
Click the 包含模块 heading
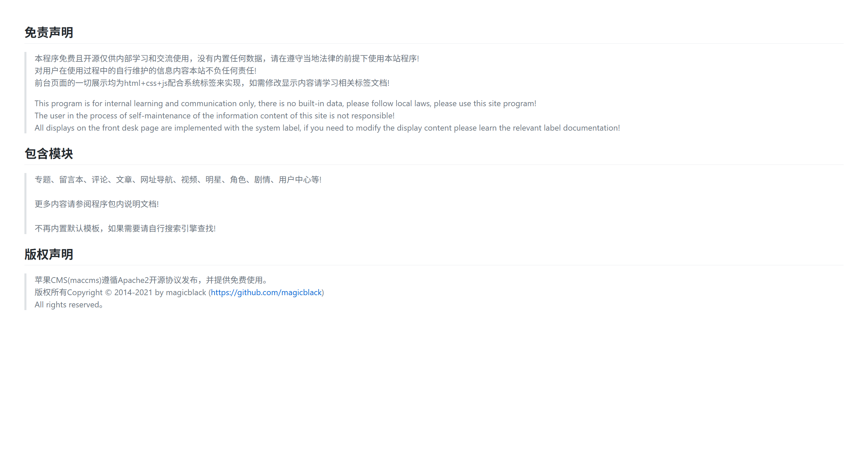(x=49, y=154)
